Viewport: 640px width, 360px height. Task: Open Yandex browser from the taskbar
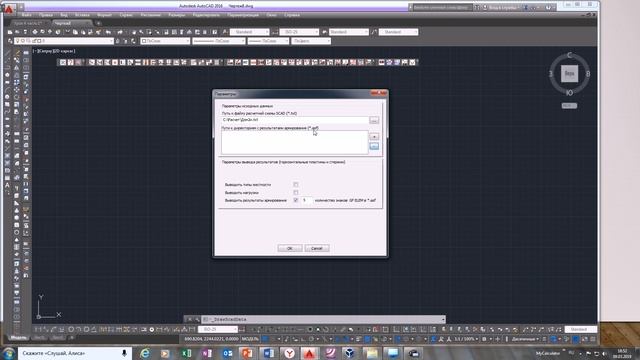[289, 353]
